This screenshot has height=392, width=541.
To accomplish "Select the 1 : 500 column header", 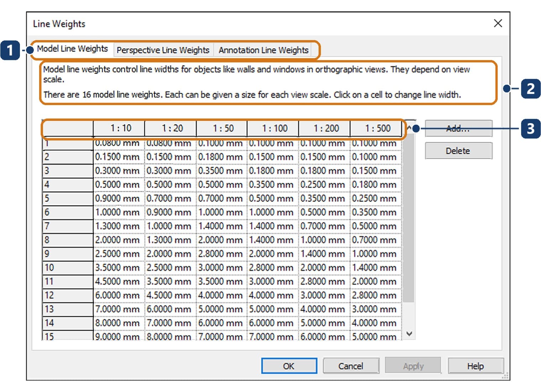I will coord(376,128).
